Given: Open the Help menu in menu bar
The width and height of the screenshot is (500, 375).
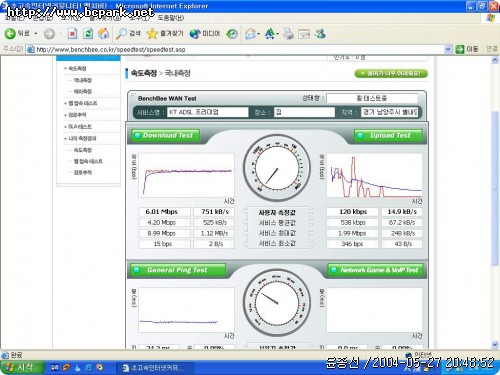Looking at the screenshot, I should coord(171,18).
